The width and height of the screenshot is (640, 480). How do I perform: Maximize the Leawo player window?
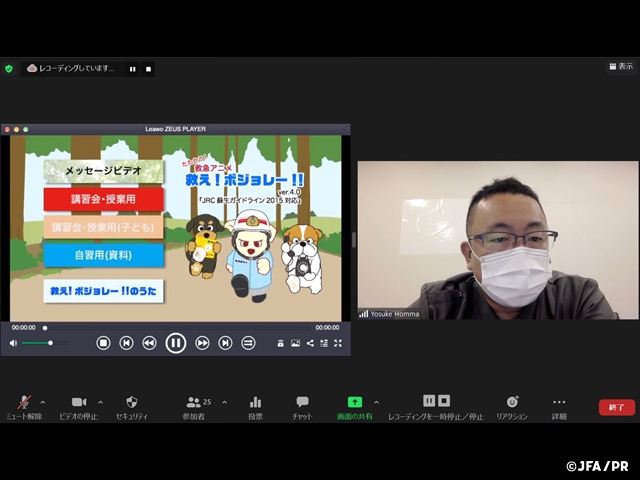click(x=26, y=129)
